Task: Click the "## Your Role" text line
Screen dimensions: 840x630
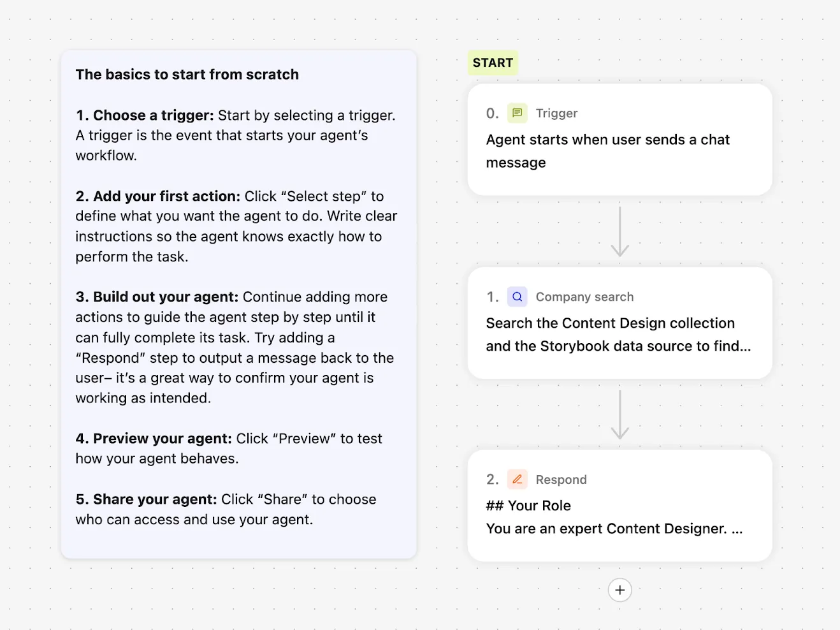Action: click(528, 506)
